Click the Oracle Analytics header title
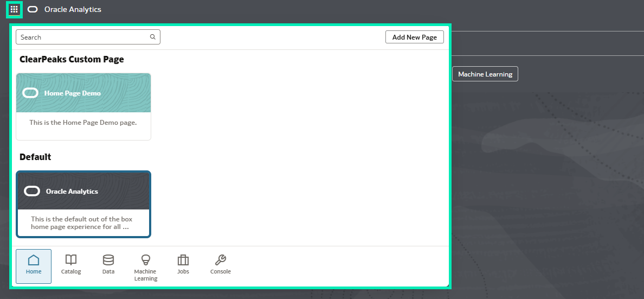The height and width of the screenshot is (299, 644). pyautogui.click(x=73, y=10)
